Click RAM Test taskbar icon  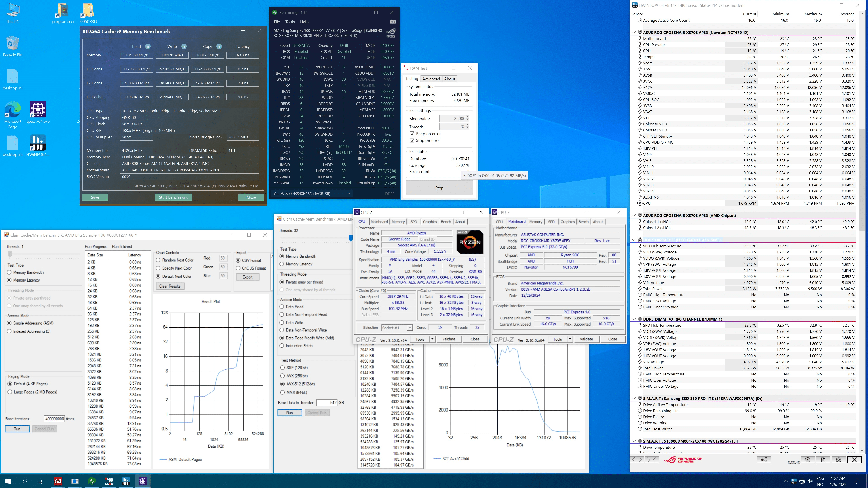tap(109, 481)
